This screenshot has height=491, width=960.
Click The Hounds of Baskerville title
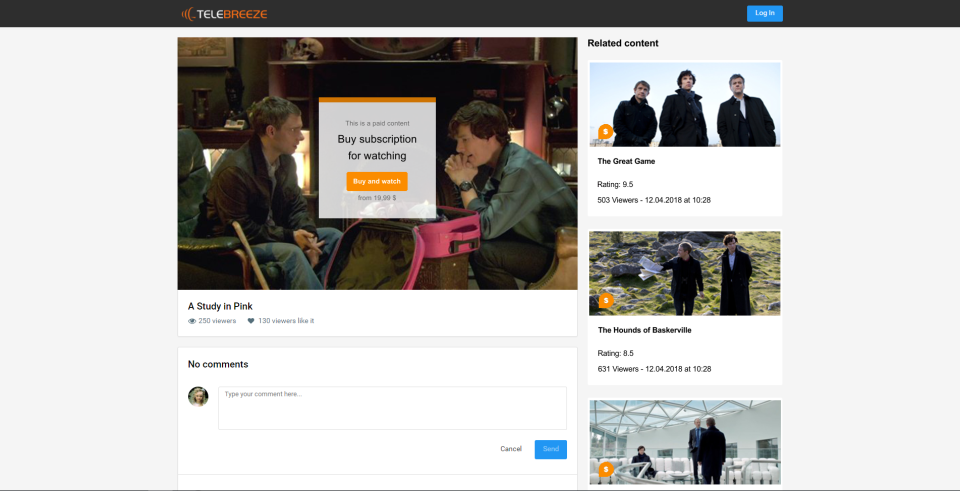645,331
